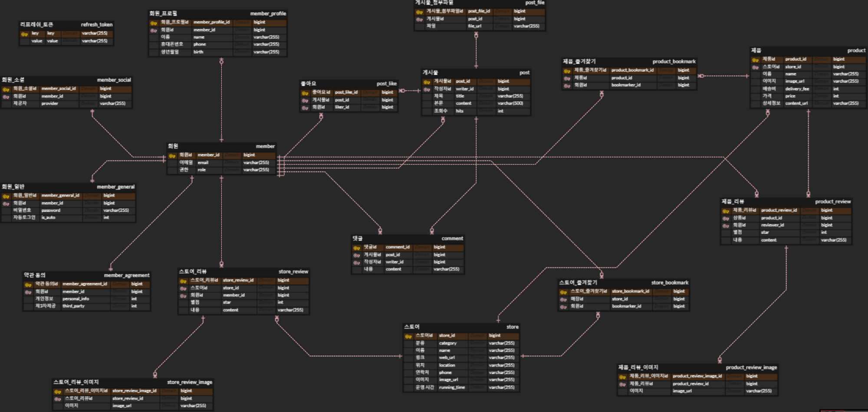Click the foreign key icon on member_general's member_id row
Image resolution: width=868 pixels, height=412 pixels.
(6, 203)
